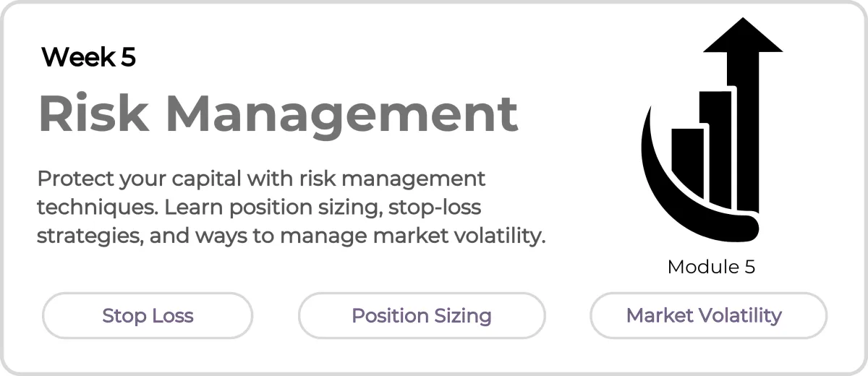Click the tall arrow shaft in the icon
Screen dimensions: 868x376
(x=748, y=130)
